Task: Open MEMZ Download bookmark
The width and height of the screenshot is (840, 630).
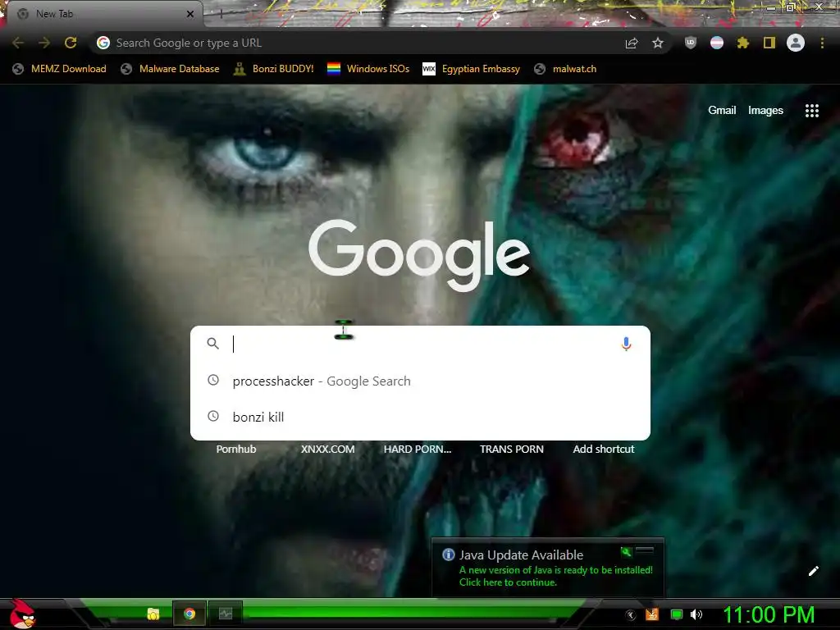Action: pos(59,69)
